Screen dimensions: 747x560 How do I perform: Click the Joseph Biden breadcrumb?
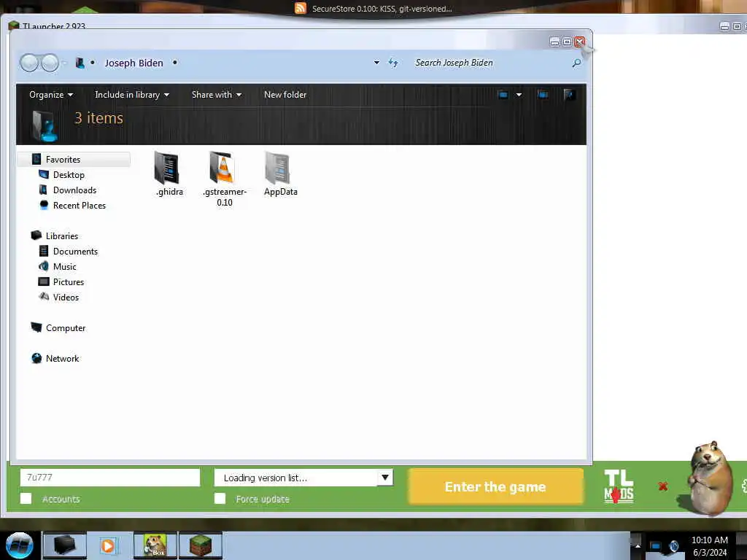point(134,63)
